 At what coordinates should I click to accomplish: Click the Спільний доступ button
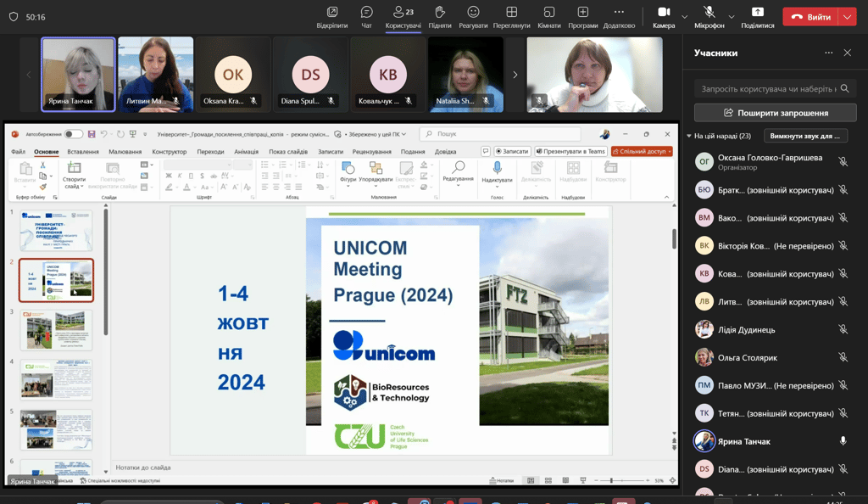(643, 151)
